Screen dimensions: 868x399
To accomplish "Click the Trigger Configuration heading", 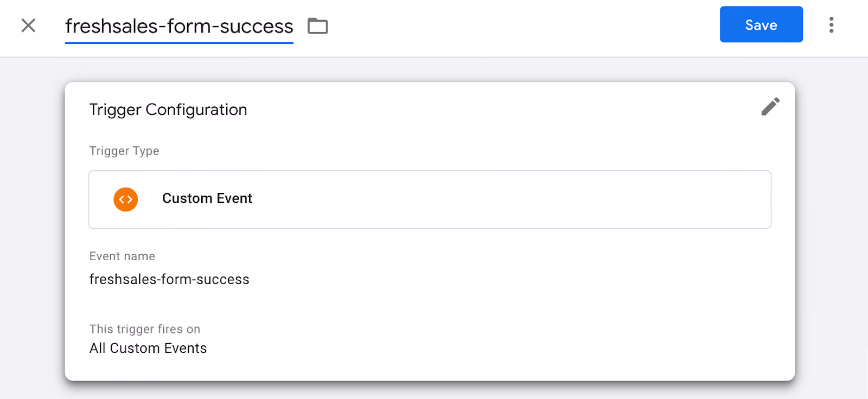I will click(168, 110).
